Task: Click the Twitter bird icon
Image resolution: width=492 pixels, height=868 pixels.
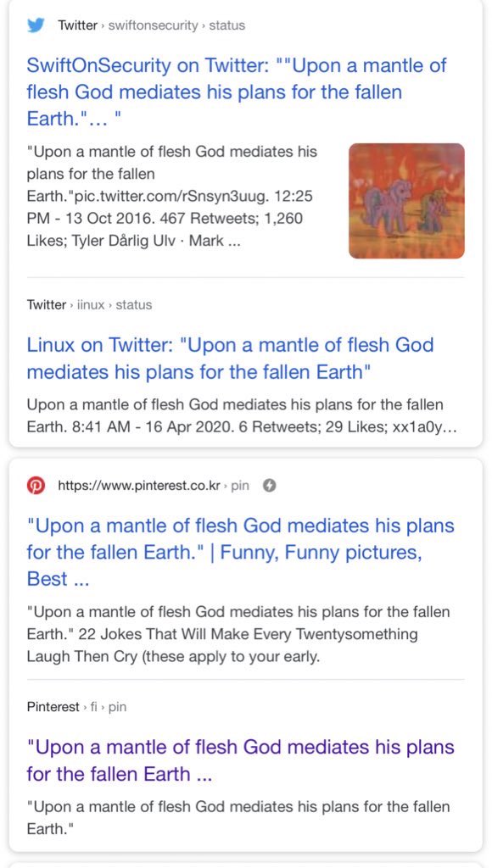Action: pyautogui.click(x=36, y=25)
